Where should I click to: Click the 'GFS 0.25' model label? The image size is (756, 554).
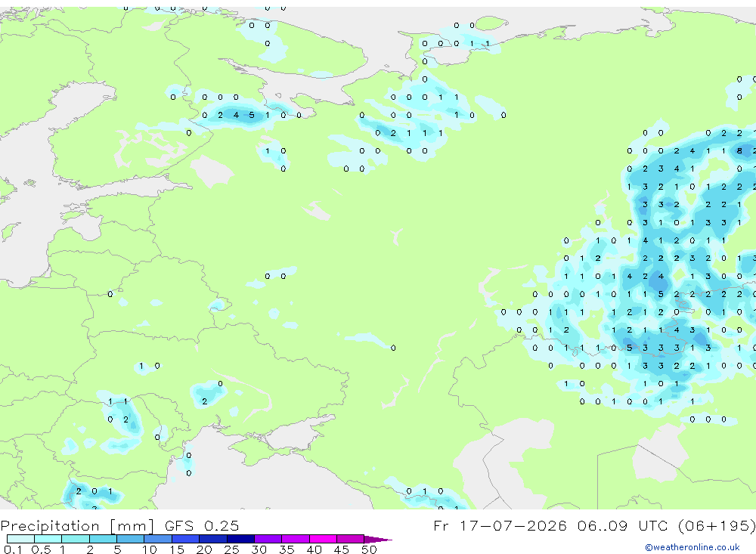point(202,525)
